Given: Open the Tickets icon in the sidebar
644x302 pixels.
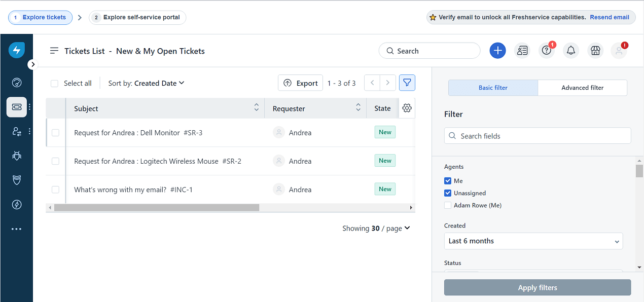Looking at the screenshot, I should point(17,107).
